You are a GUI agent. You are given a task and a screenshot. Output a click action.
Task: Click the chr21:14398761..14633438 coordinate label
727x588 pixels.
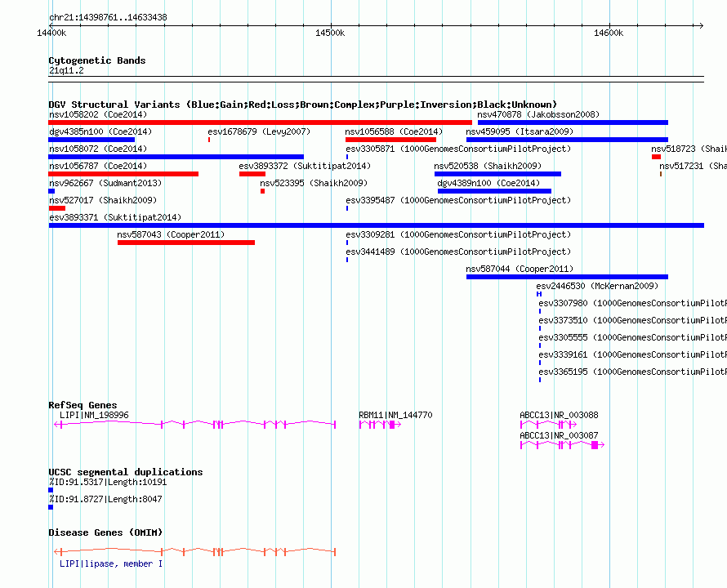click(108, 18)
